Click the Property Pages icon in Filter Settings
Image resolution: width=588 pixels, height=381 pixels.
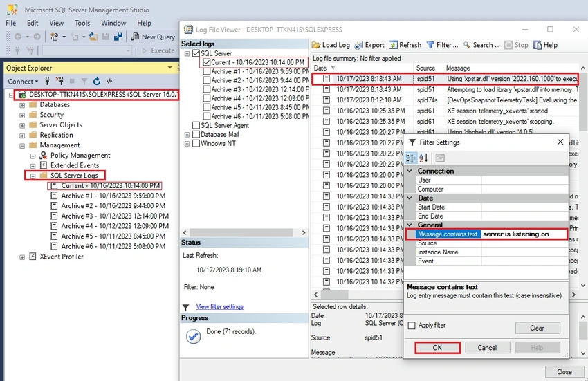pyautogui.click(x=440, y=158)
